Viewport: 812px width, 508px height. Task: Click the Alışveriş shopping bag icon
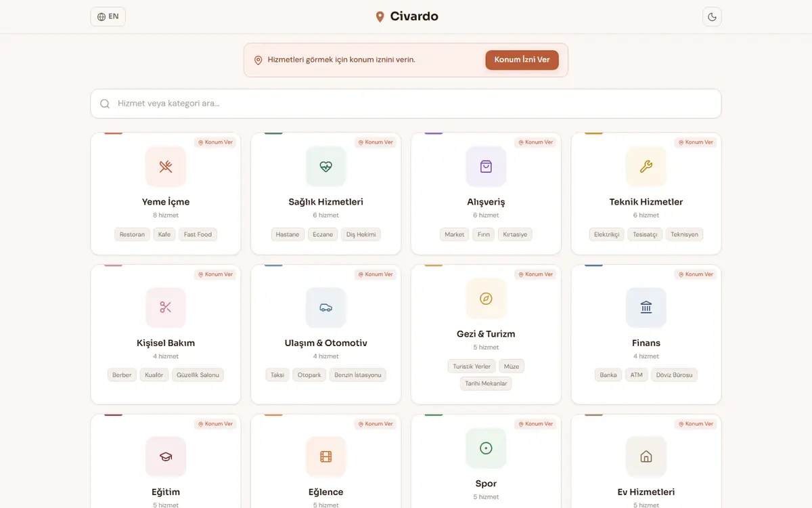486,167
